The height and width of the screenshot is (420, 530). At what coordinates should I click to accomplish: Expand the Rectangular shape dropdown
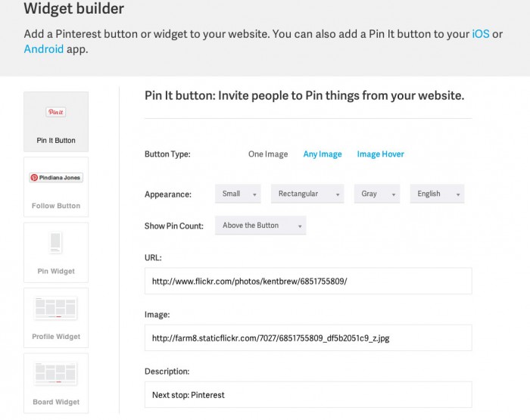[307, 194]
